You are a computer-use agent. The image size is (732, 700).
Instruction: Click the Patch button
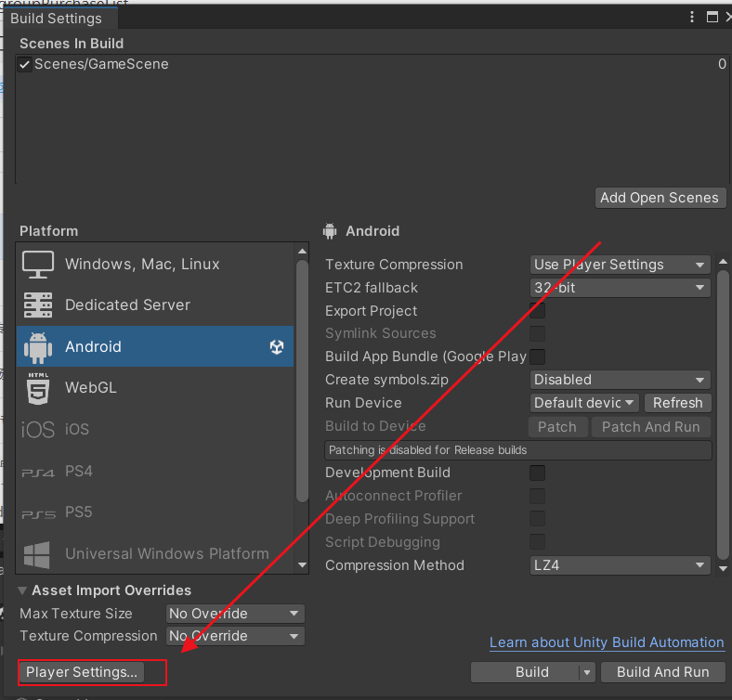[557, 427]
